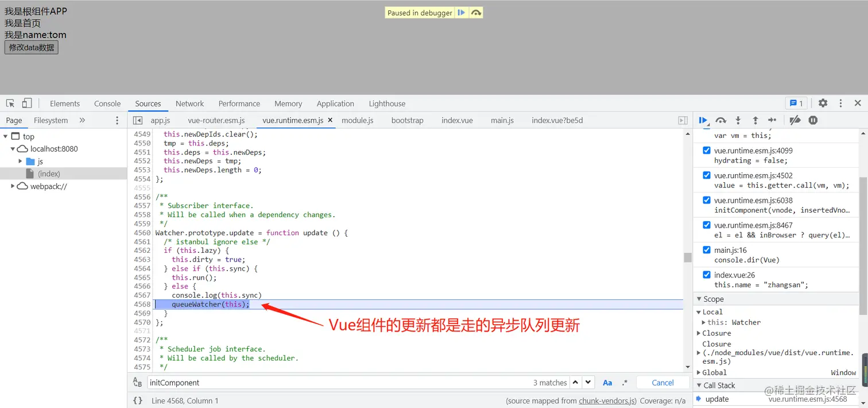Collapse the localhost:8080 tree node
The image size is (868, 408).
pyautogui.click(x=13, y=149)
